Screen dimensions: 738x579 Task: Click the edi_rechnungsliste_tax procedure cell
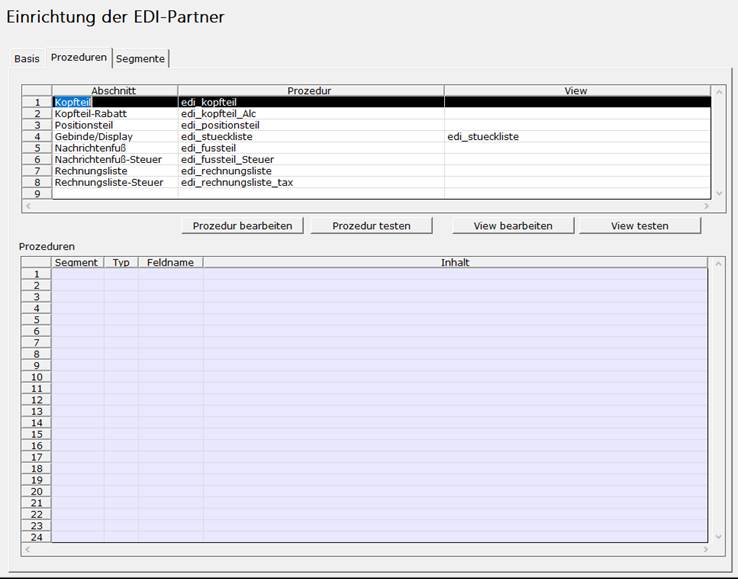311,182
